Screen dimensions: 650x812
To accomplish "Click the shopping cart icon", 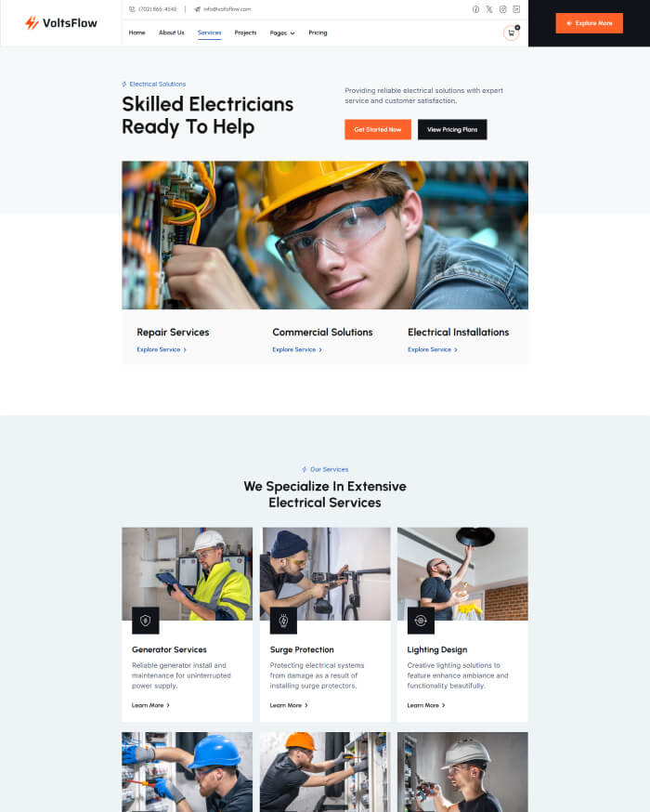I will point(512,33).
